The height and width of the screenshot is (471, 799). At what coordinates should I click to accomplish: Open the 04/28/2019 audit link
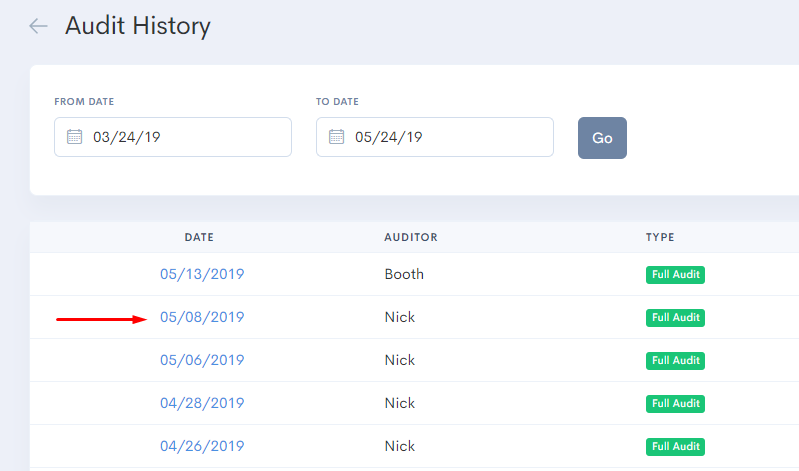202,403
